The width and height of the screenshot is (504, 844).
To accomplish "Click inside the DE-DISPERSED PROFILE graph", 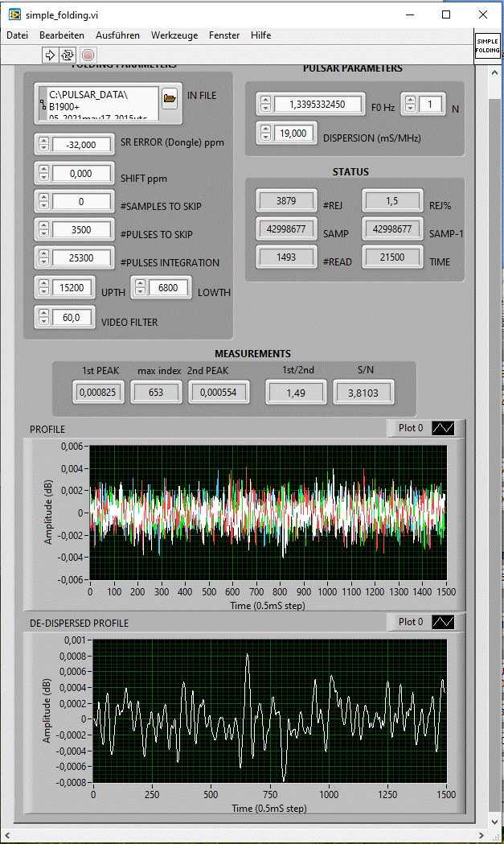I will pyautogui.click(x=270, y=711).
